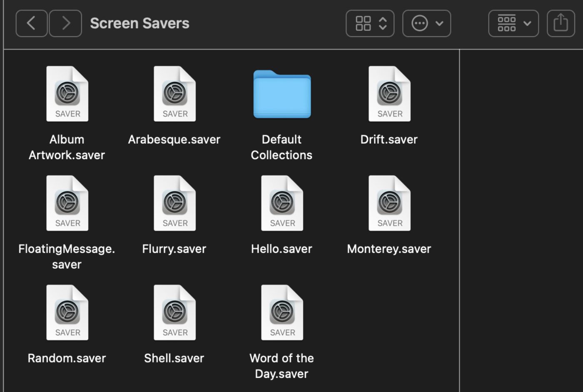Click the Monterey.saver filename label
The width and height of the screenshot is (583, 392).
pyautogui.click(x=389, y=249)
